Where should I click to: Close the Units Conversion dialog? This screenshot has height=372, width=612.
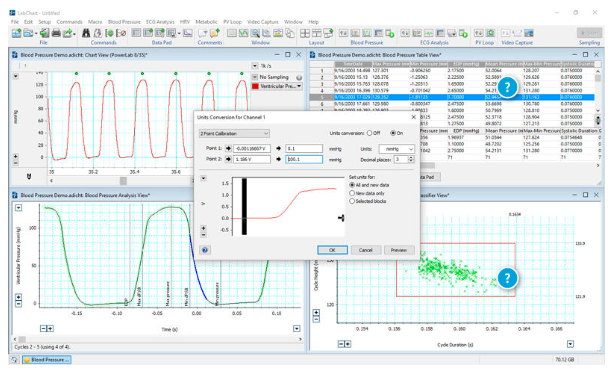(x=413, y=117)
